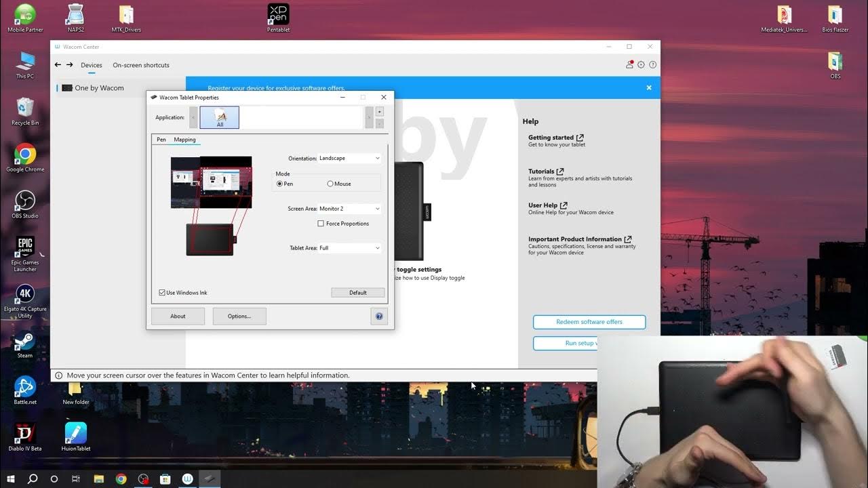Open Important Product Information link
Viewport: 868px width, 488px height.
point(580,239)
